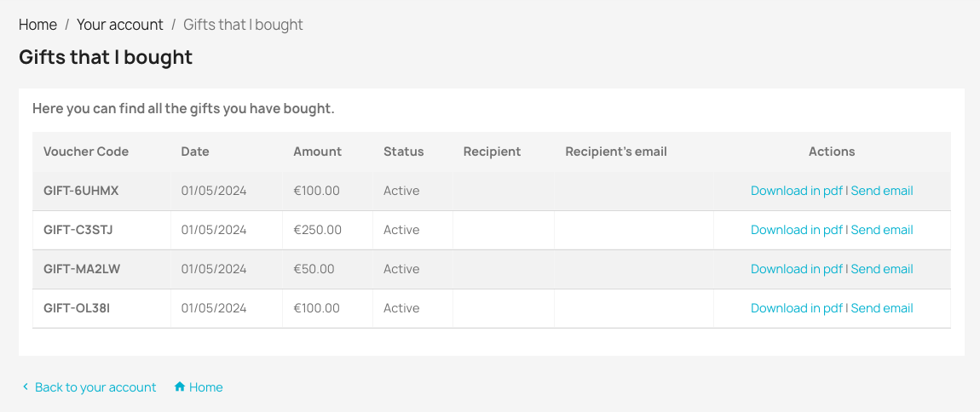
Task: Click the home icon in footer
Action: point(180,387)
